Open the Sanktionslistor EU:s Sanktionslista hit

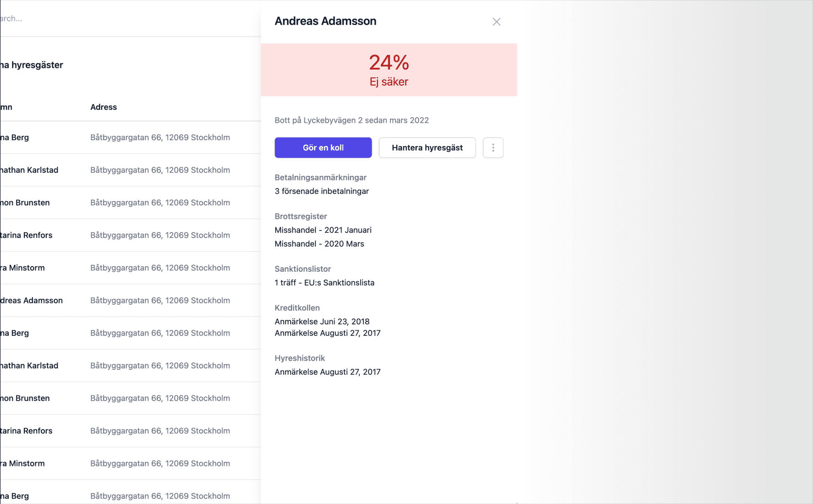(x=324, y=283)
